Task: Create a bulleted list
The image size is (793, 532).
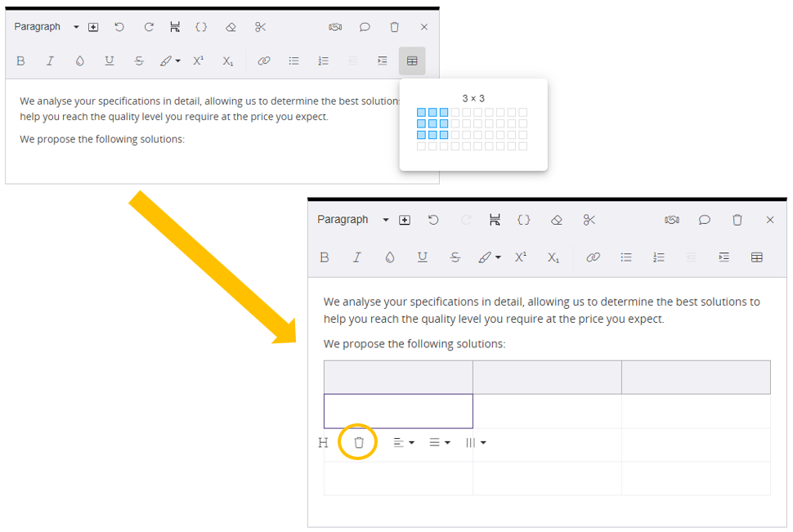Action: pos(293,60)
